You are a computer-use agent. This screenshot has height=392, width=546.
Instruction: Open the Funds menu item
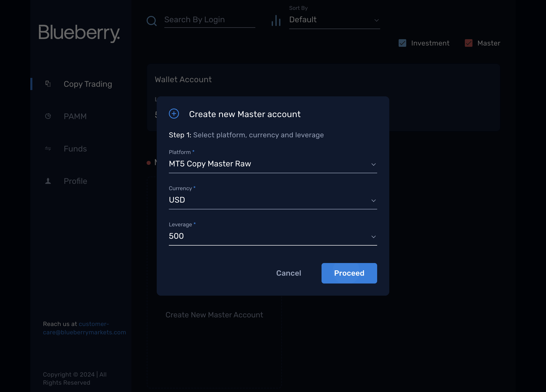tap(75, 149)
